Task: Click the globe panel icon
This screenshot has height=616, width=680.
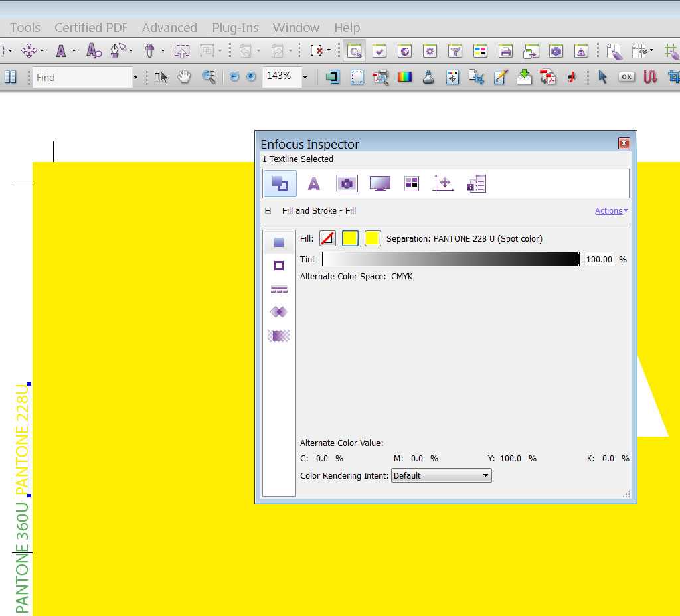Action: click(404, 51)
